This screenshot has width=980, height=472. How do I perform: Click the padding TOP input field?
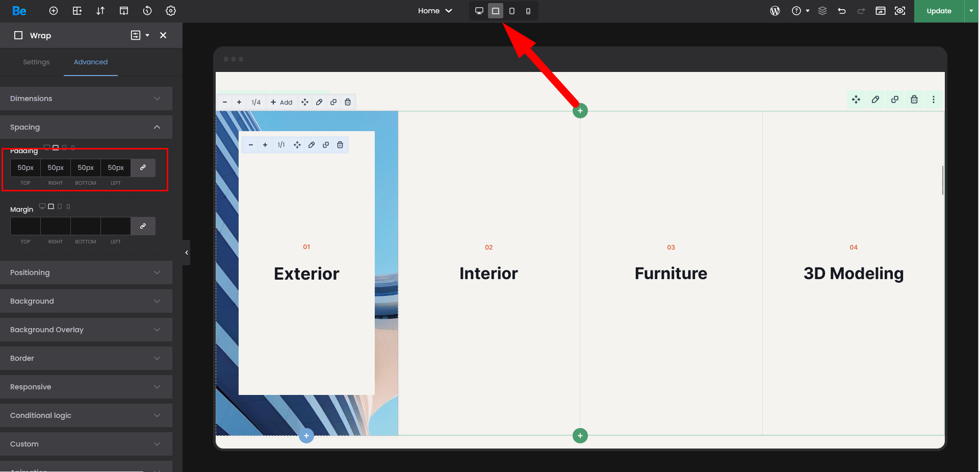click(x=25, y=167)
